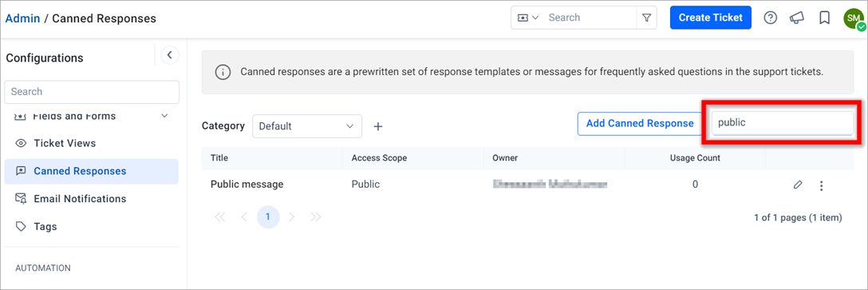The width and height of the screenshot is (868, 290).
Task: Follow the Admin breadcrumb link
Action: pos(22,18)
